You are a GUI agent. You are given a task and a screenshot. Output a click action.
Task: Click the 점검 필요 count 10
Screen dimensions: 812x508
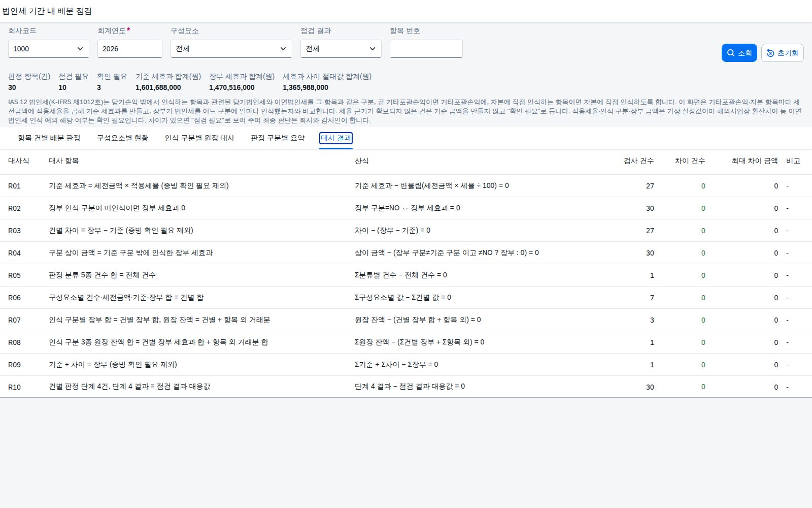point(62,87)
